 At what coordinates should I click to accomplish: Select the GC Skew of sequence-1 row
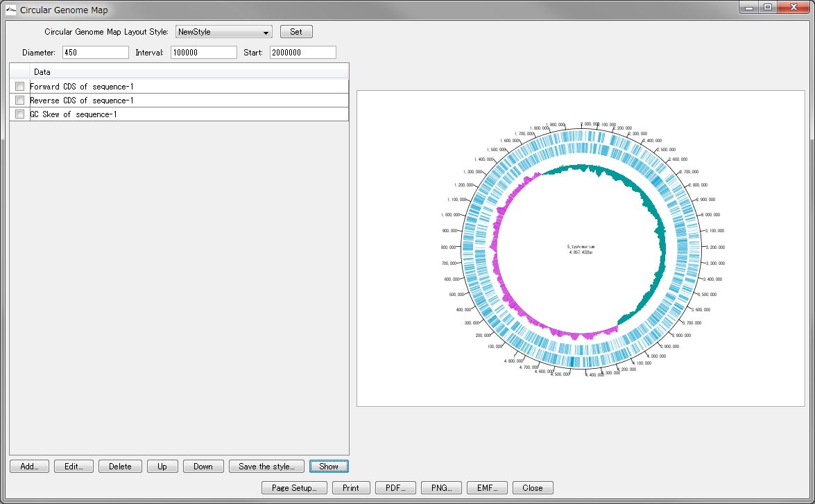tap(179, 114)
